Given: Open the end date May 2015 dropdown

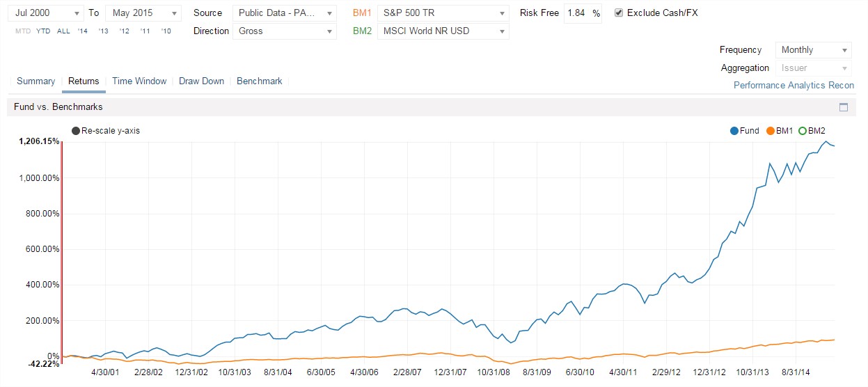Looking at the screenshot, I should [143, 13].
